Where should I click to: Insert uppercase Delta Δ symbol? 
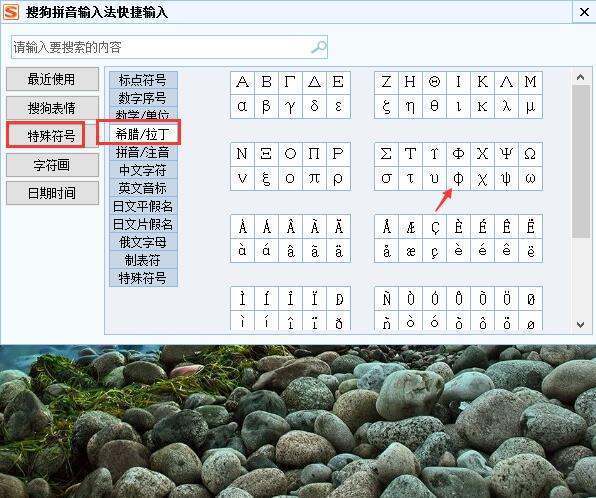tap(314, 82)
